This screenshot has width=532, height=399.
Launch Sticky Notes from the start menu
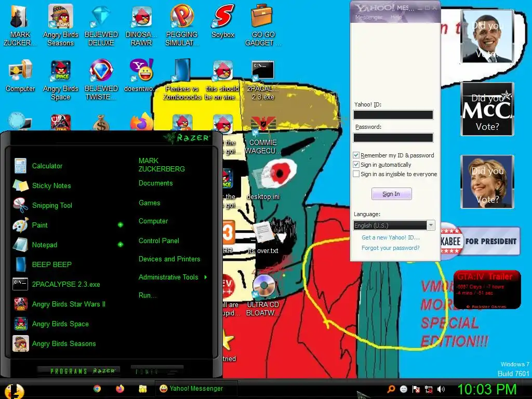tap(42, 185)
